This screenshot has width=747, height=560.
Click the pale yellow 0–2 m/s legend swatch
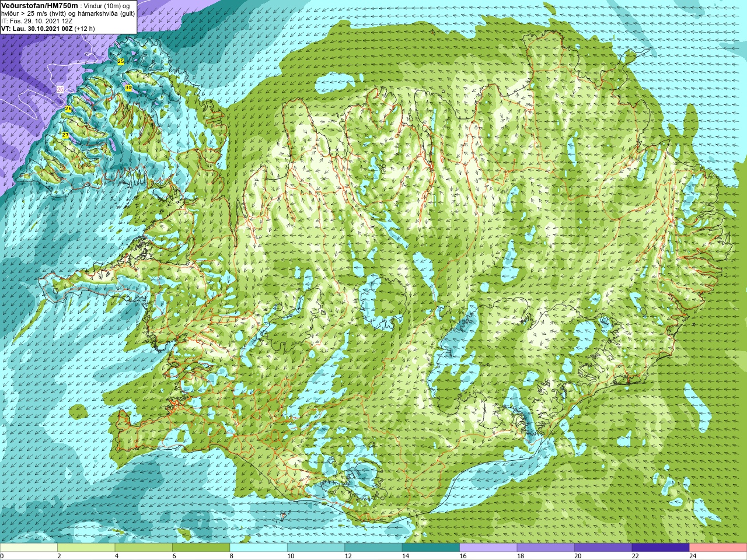pyautogui.click(x=29, y=548)
